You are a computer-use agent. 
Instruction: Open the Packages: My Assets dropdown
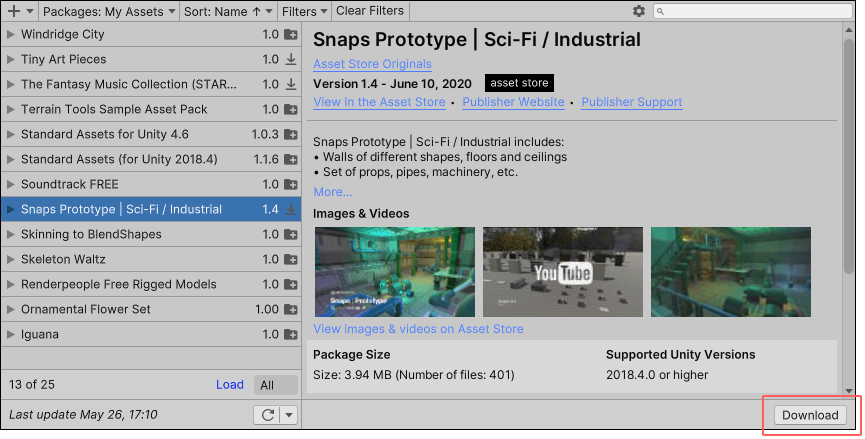(x=109, y=11)
